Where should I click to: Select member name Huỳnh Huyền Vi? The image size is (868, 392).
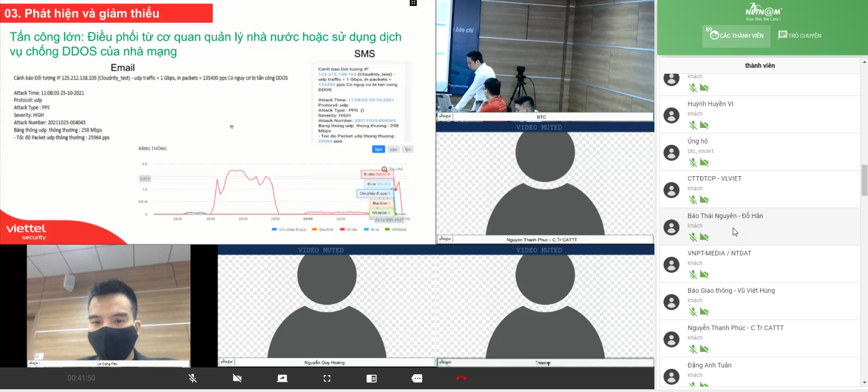710,104
